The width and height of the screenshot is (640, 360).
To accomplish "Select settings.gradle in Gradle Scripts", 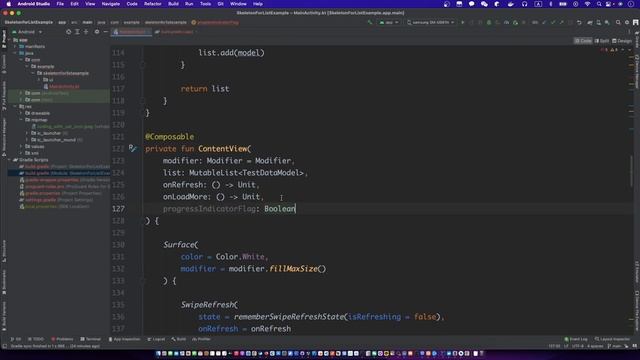I will (x=56, y=200).
